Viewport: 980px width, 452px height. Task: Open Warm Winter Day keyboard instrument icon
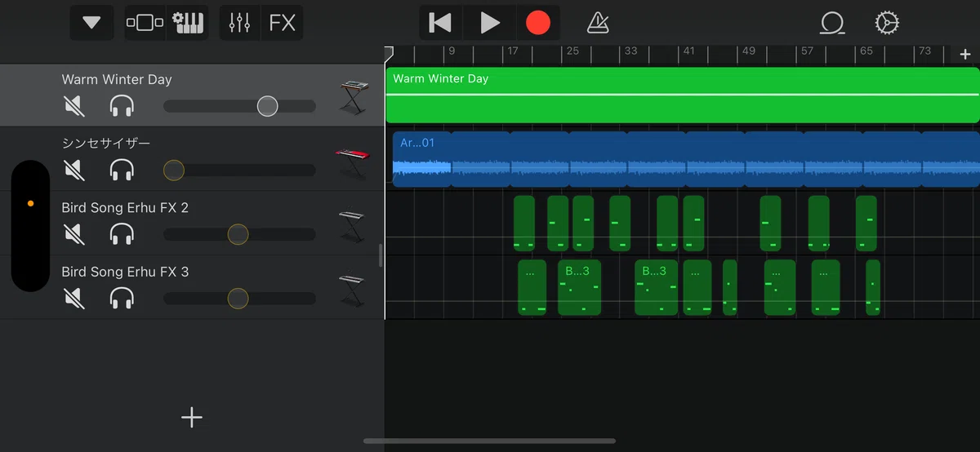(x=354, y=97)
